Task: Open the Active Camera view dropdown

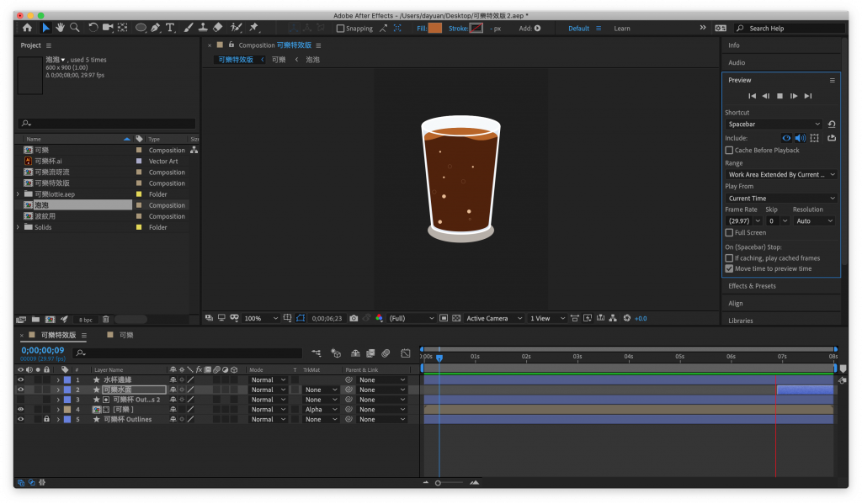Action: click(492, 319)
